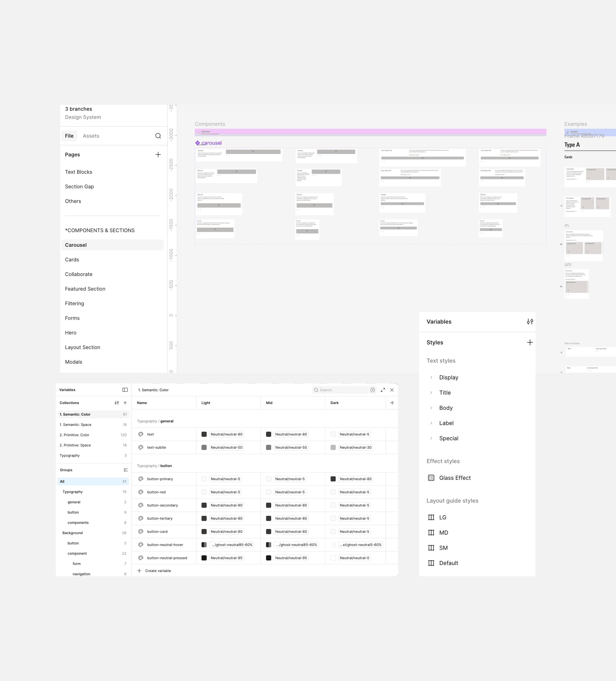The image size is (616, 681).
Task: Open the filter toggle beside the variables search bar
Action: click(372, 390)
